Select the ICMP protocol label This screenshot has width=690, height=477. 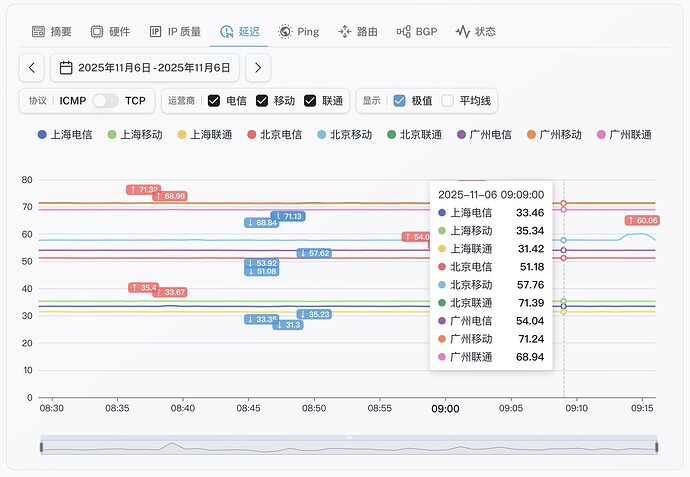pos(73,101)
